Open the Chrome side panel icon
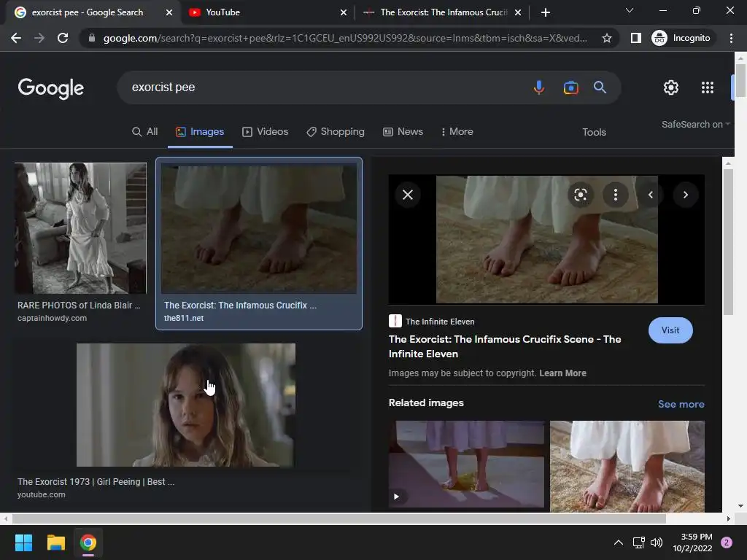Viewport: 747px width, 560px height. (635, 38)
